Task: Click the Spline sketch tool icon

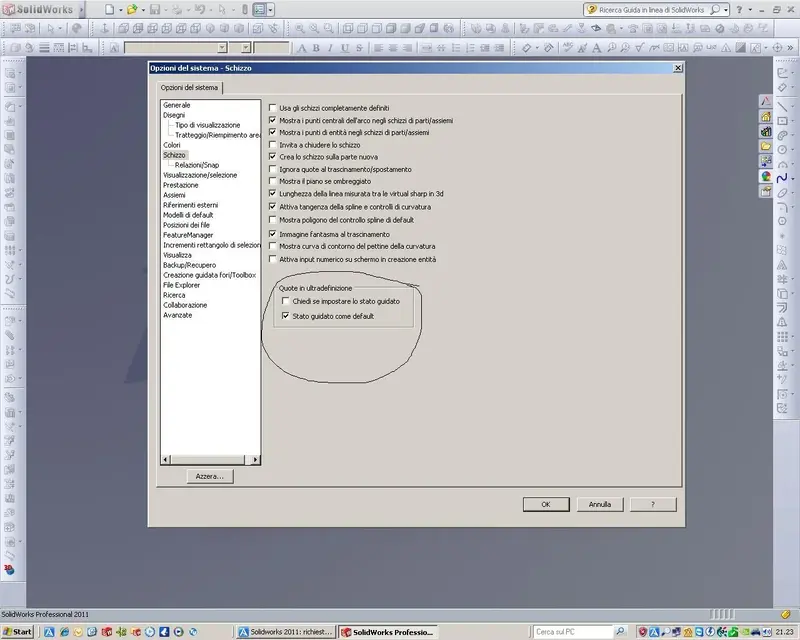Action: click(x=782, y=178)
